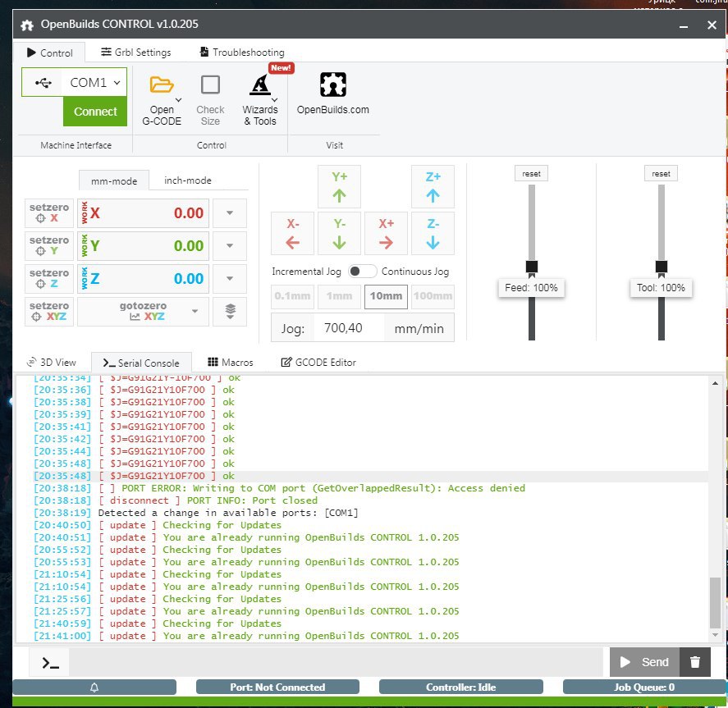Image resolution: width=728 pixels, height=708 pixels.
Task: Expand Wizards & Tools dropdown chevron
Action: click(274, 100)
